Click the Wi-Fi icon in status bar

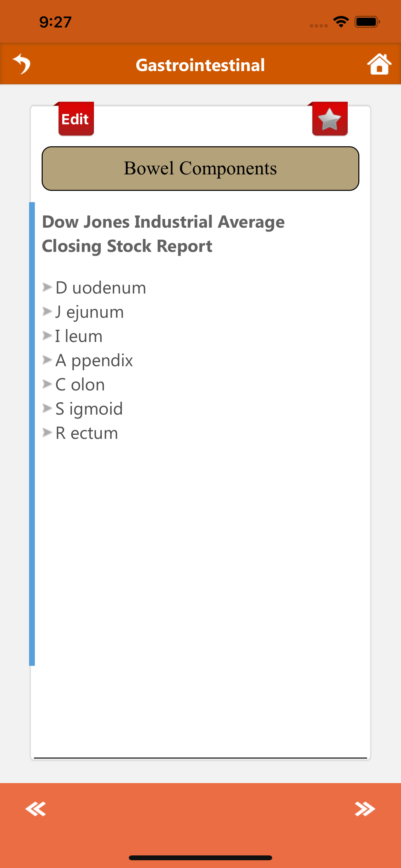pos(341,21)
